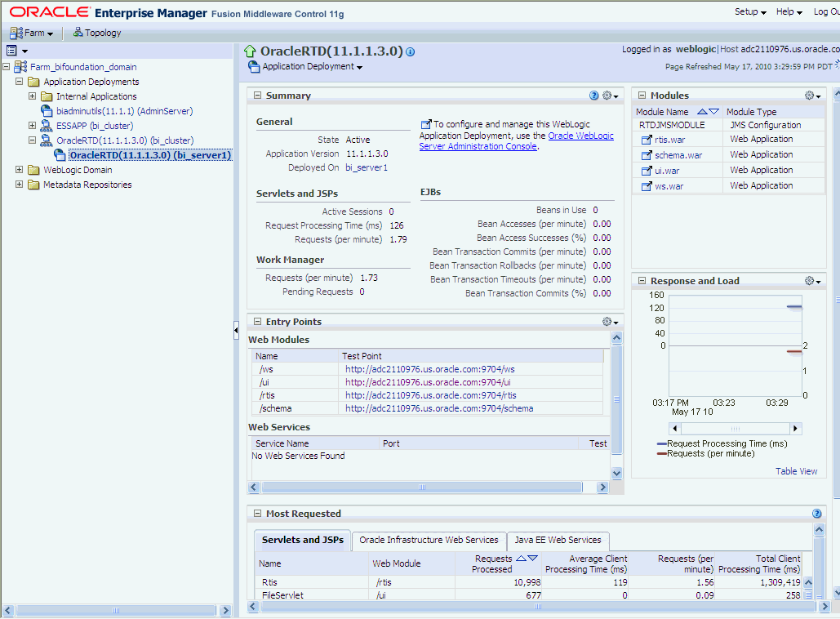
Task: Click the Modules panel gear icon
Action: click(x=812, y=96)
